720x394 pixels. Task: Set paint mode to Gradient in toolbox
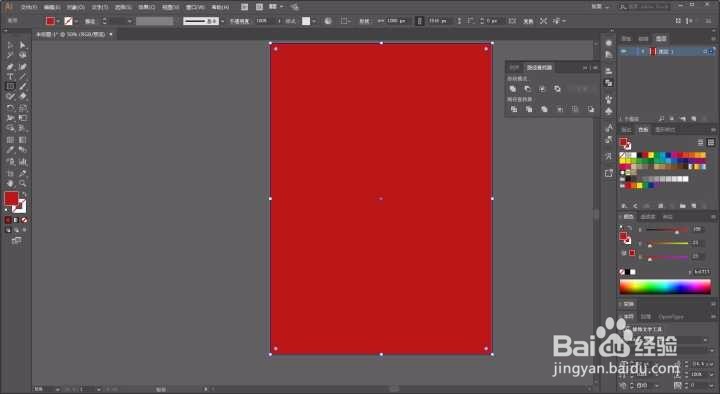[16, 220]
